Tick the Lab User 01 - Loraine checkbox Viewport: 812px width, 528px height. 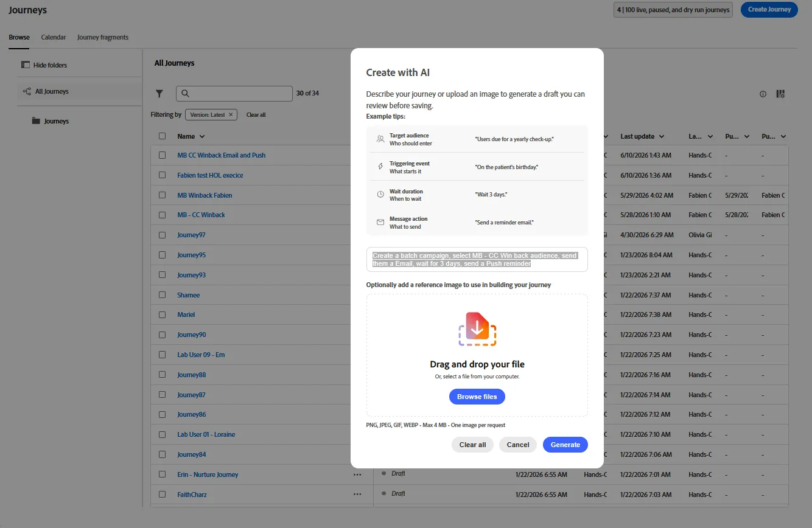pos(162,434)
